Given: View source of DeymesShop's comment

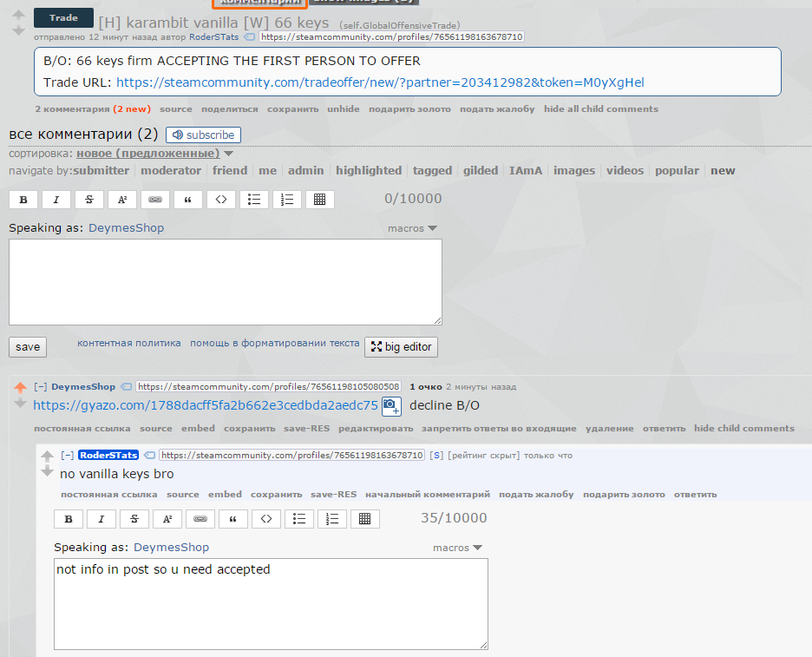Looking at the screenshot, I should pos(156,429).
